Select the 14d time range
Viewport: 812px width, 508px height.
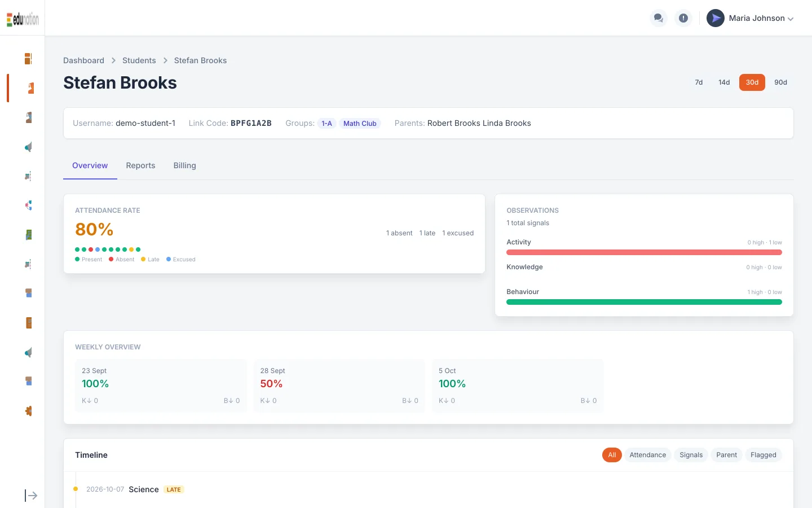[724, 82]
